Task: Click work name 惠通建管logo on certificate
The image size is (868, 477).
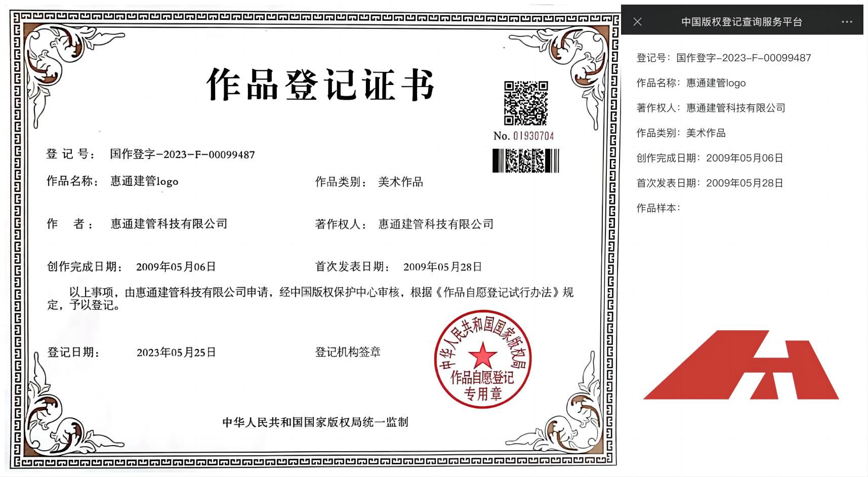Action: [144, 181]
